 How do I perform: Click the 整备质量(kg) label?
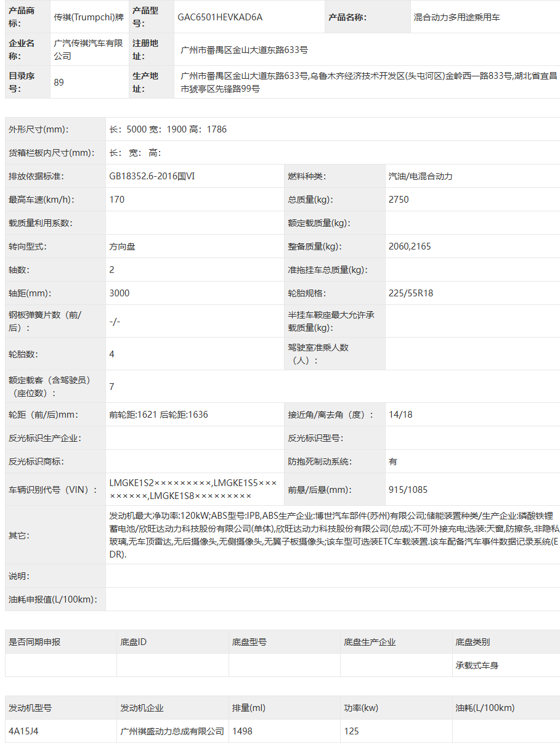pyautogui.click(x=315, y=246)
